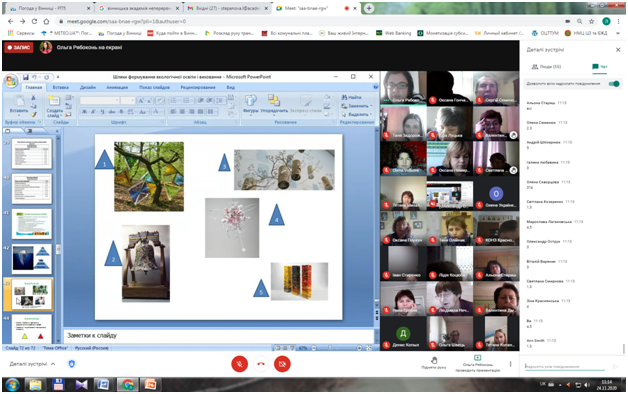The height and width of the screenshot is (394, 628).
Task: Open the Вставка ribbon tab
Action: [60, 87]
